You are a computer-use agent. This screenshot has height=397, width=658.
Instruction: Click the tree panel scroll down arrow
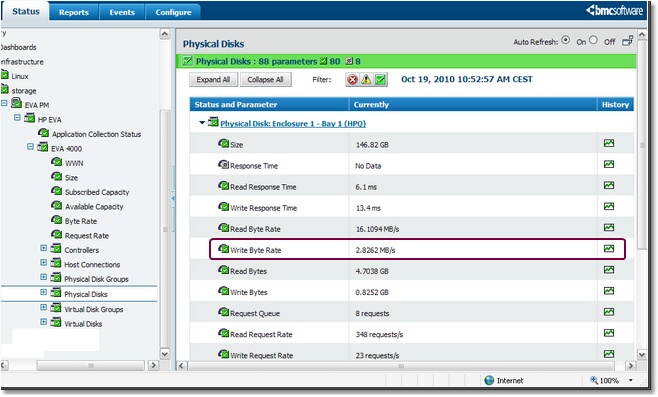(x=165, y=353)
